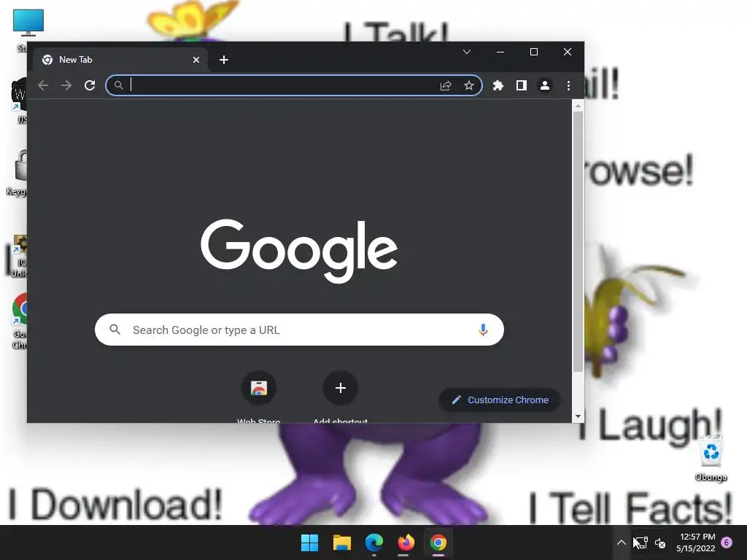Reload the page with the refresh icon

tap(90, 85)
